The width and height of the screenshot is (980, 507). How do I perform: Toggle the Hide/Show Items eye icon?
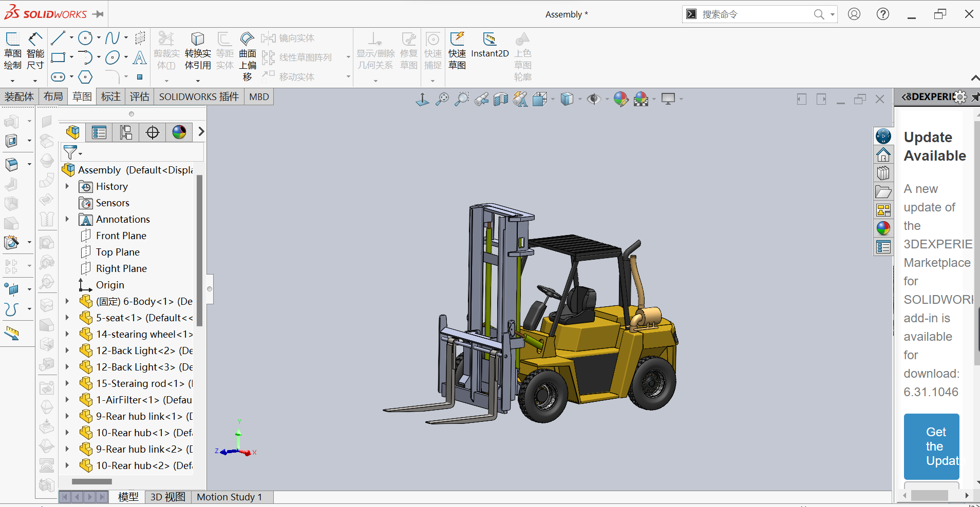point(594,99)
